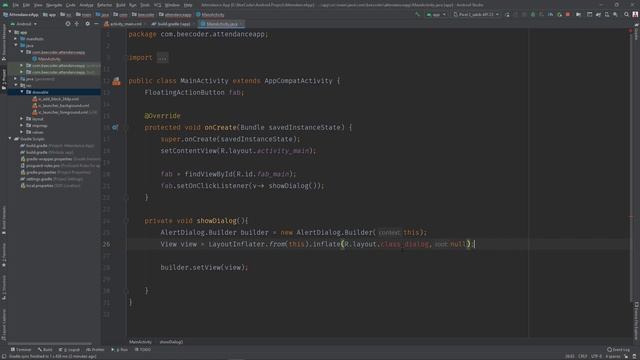
Task: Open the app run configuration dropdown
Action: click(x=436, y=15)
